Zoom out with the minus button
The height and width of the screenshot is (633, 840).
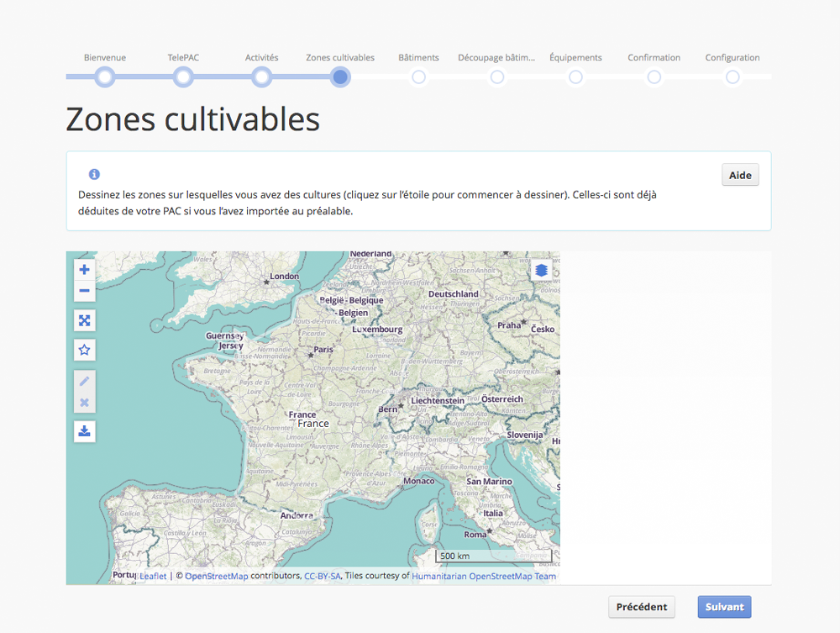point(84,291)
